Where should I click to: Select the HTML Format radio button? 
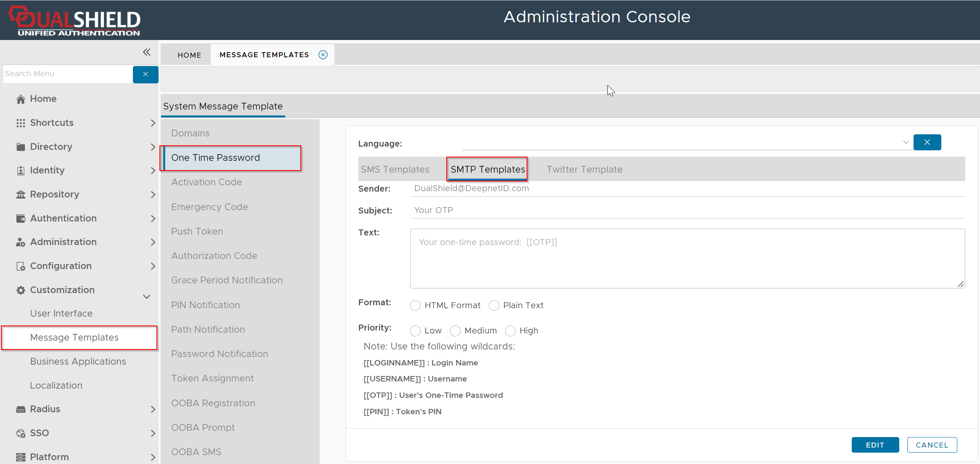(415, 306)
